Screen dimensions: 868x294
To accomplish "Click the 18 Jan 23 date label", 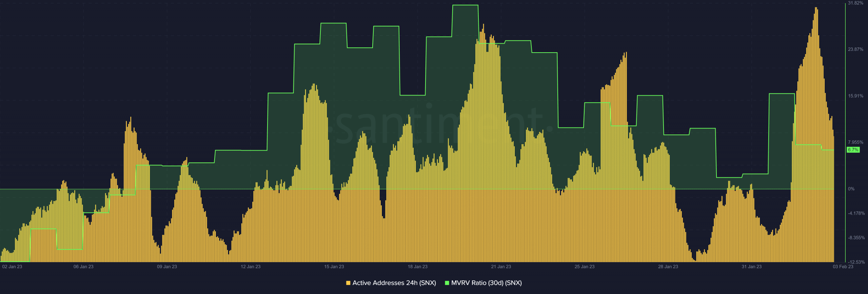I will 417,267.
